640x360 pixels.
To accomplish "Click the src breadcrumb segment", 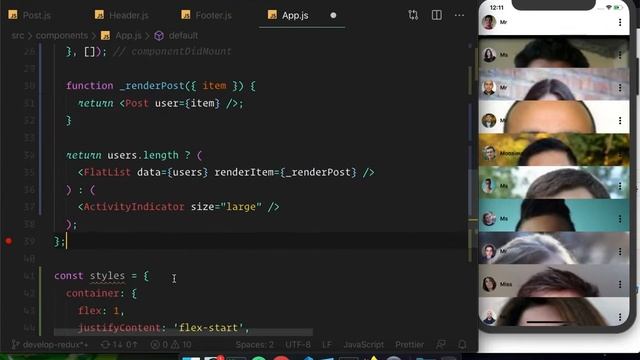I will tap(17, 36).
